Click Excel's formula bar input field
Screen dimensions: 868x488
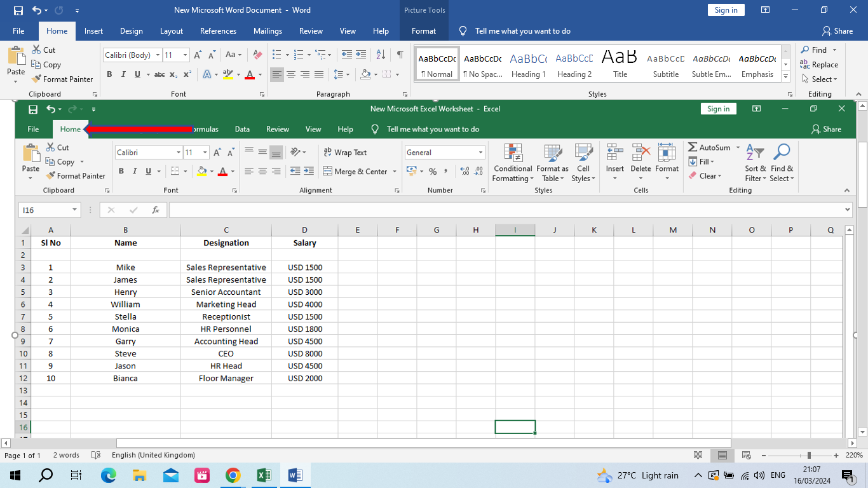tap(506, 210)
